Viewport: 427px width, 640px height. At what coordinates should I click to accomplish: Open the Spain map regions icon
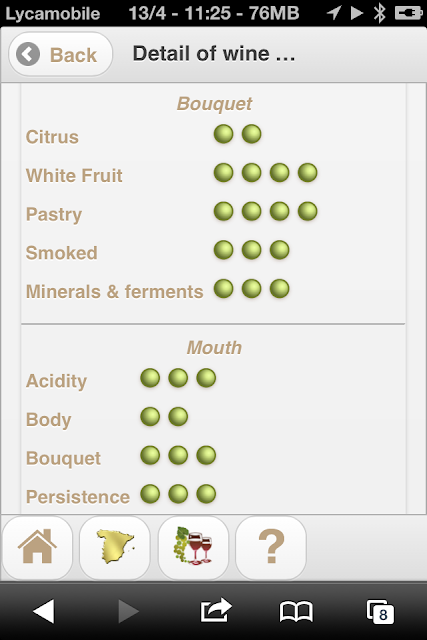(115, 547)
